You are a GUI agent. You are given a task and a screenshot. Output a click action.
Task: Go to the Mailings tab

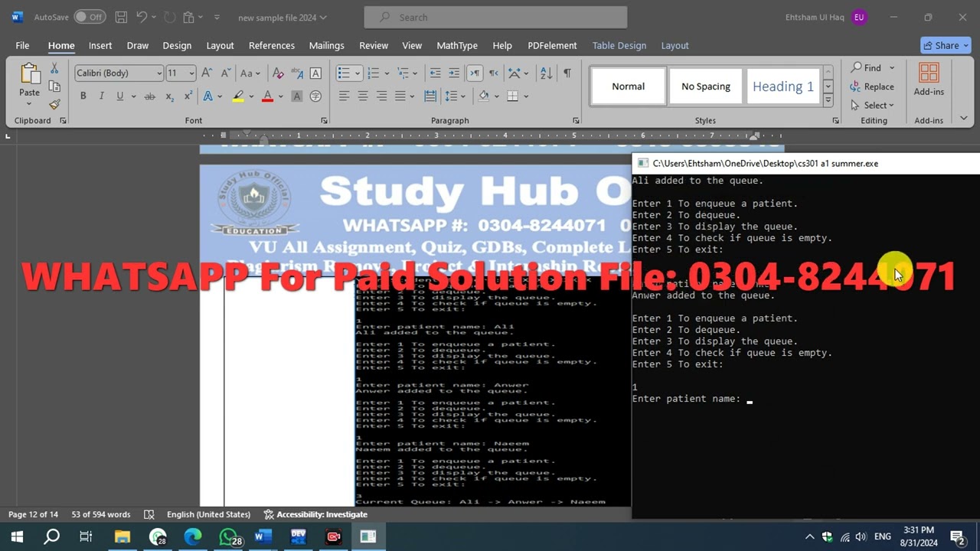pyautogui.click(x=326, y=45)
